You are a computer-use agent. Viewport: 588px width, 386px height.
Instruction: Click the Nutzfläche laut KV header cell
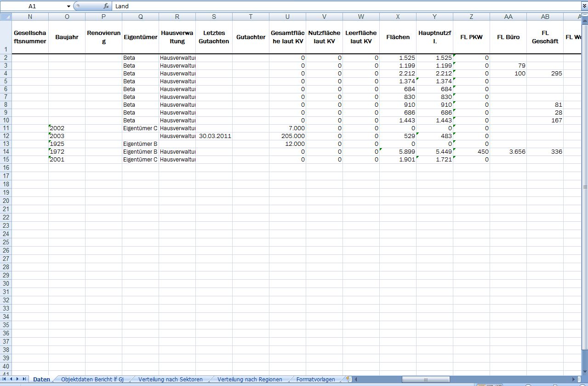coord(325,37)
